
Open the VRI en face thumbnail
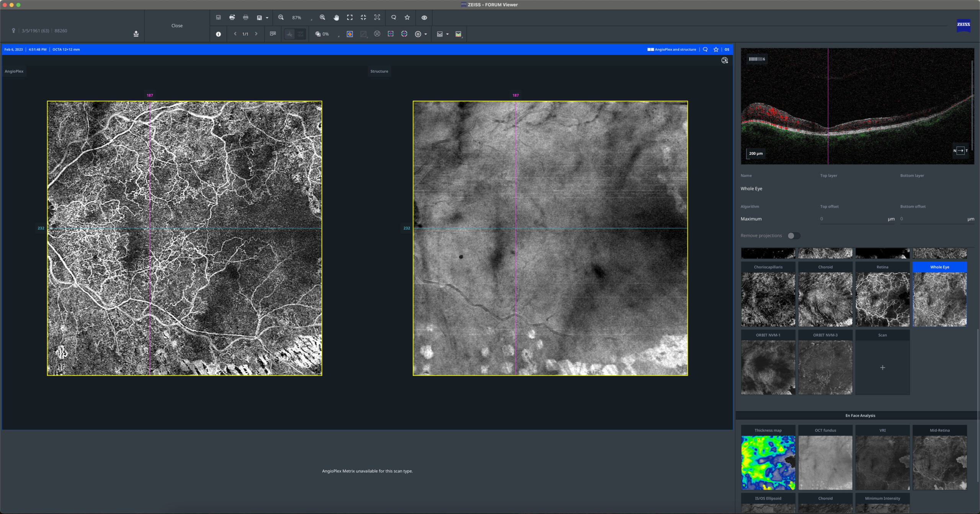point(882,458)
